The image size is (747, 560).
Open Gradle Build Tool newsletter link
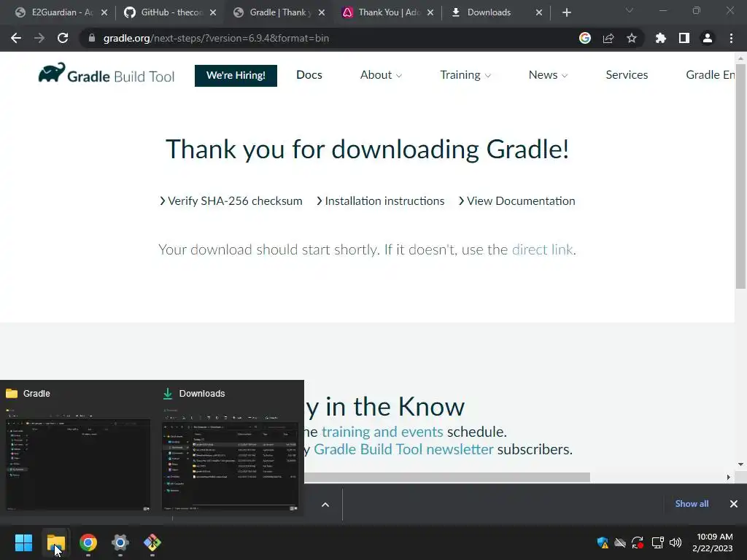(x=403, y=449)
